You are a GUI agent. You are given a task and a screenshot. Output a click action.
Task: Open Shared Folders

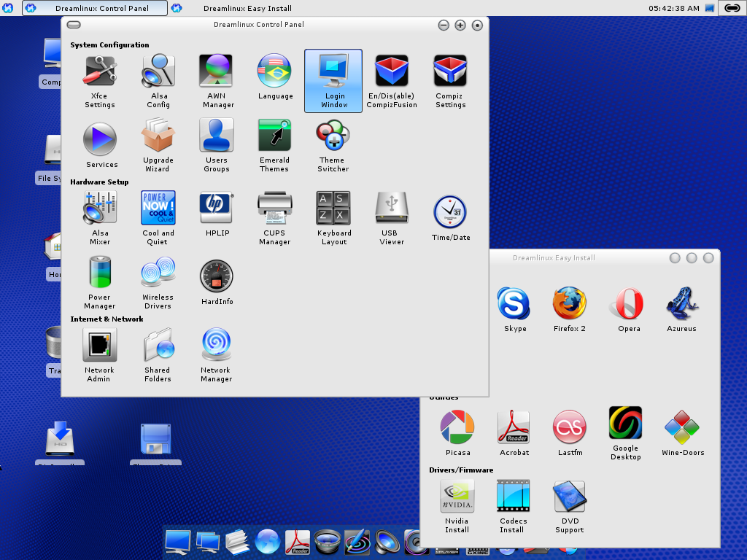[158, 355]
